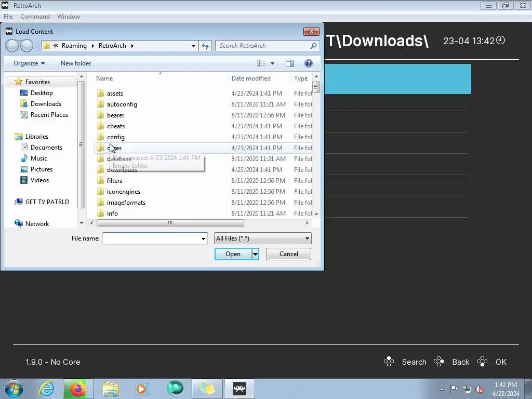Select the assets folder icon
This screenshot has width=532, height=399.
pos(100,94)
